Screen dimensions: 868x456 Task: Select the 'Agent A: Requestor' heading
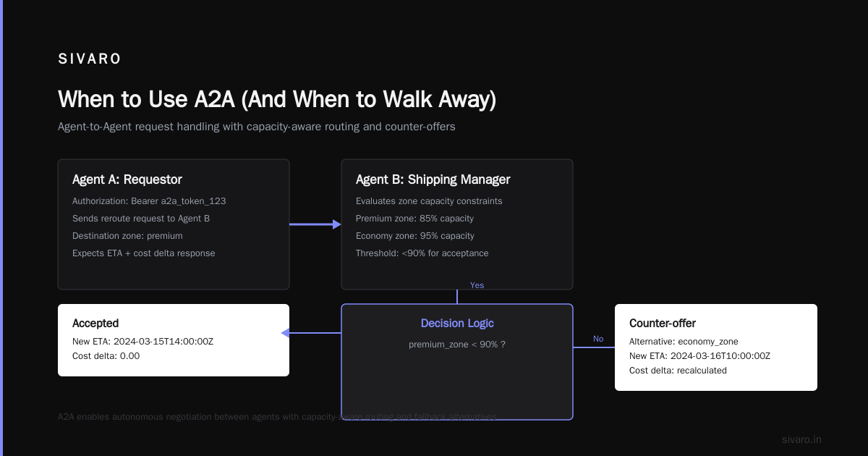coord(127,180)
